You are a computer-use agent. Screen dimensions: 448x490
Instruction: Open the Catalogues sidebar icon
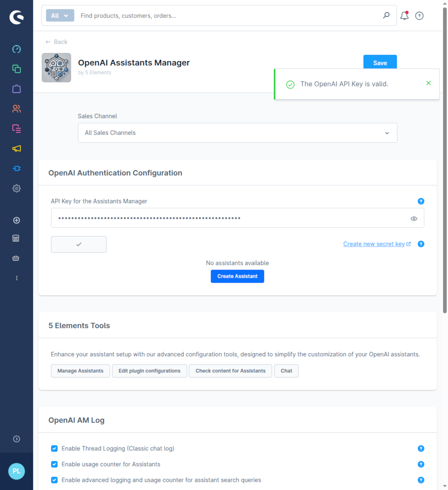[x=17, y=69]
